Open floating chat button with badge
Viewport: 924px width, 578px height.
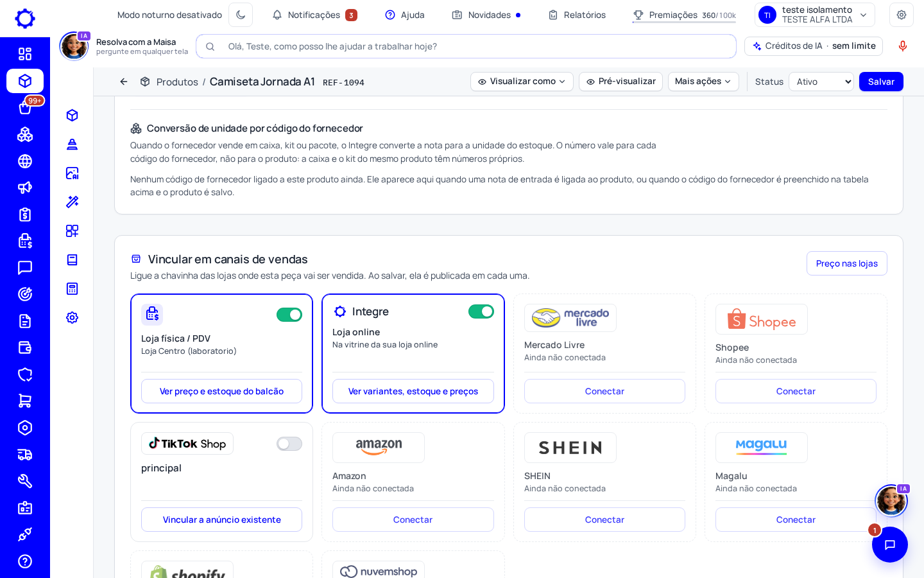(x=890, y=545)
